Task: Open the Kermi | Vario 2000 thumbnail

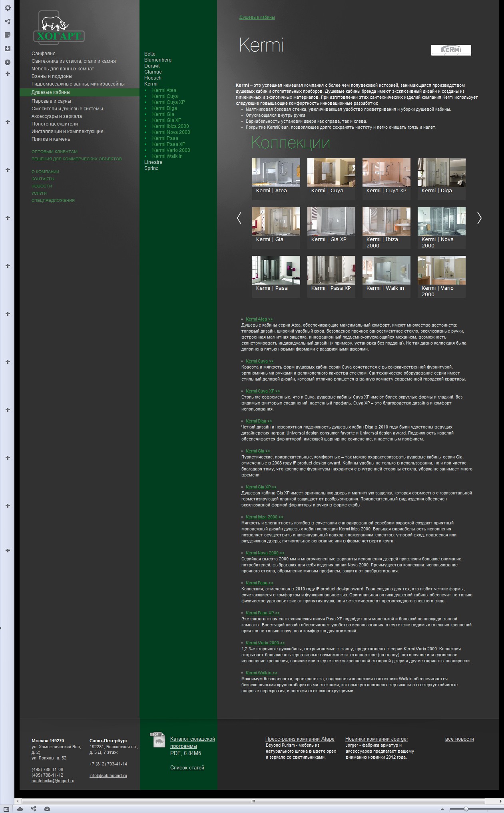Action: (441, 277)
